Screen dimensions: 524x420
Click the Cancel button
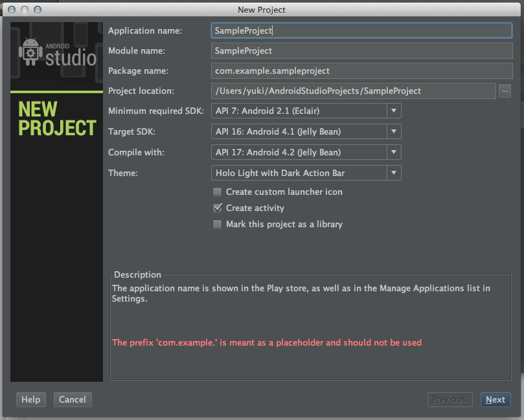[73, 399]
